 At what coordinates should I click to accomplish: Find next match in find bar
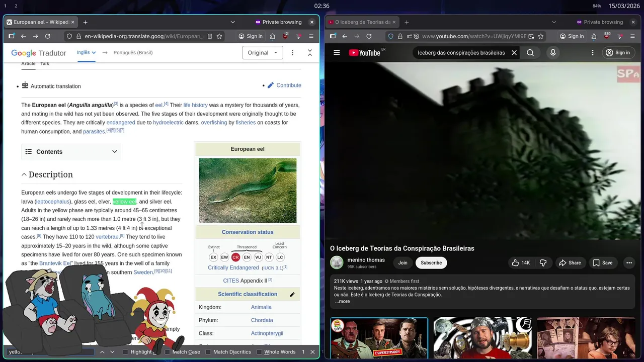point(112,352)
